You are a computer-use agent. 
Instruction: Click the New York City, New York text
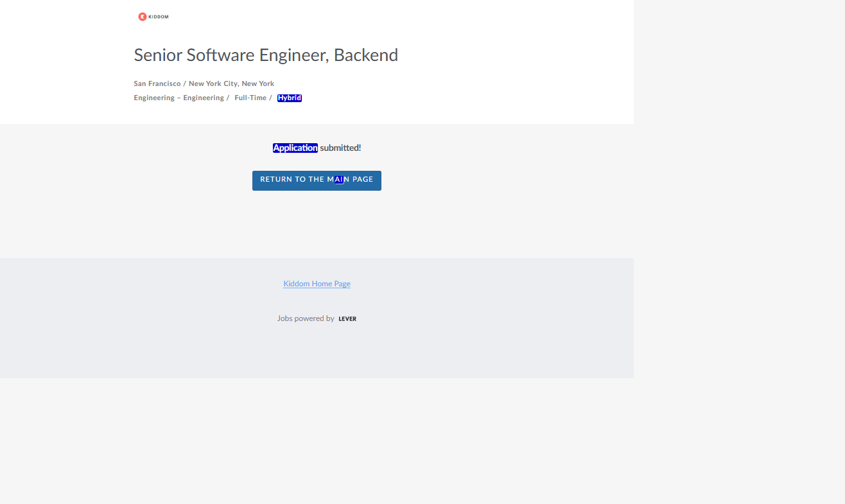(x=231, y=83)
